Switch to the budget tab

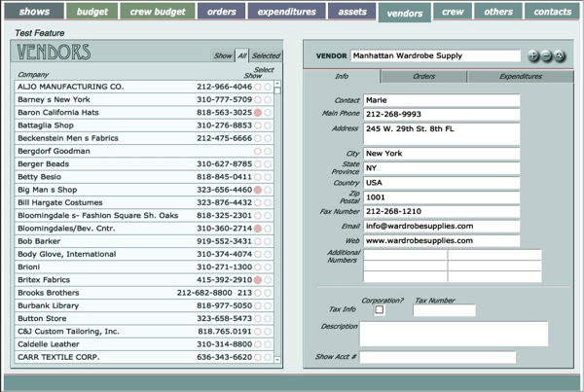92,11
